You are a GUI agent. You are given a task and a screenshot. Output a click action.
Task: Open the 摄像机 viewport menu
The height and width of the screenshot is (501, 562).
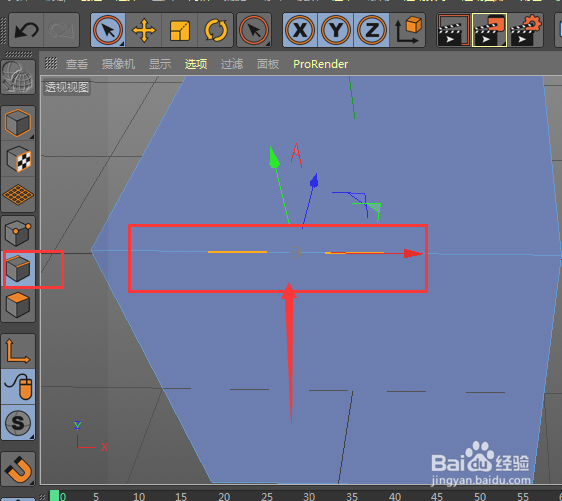click(x=118, y=64)
